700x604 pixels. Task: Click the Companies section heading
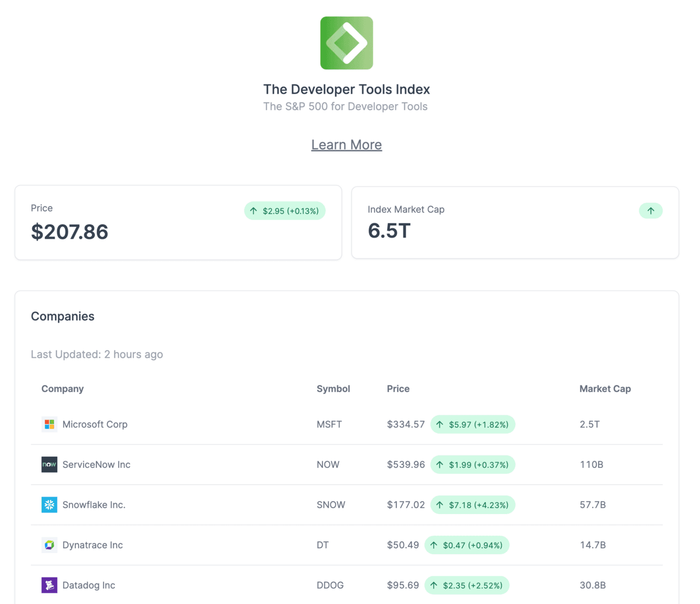(63, 316)
